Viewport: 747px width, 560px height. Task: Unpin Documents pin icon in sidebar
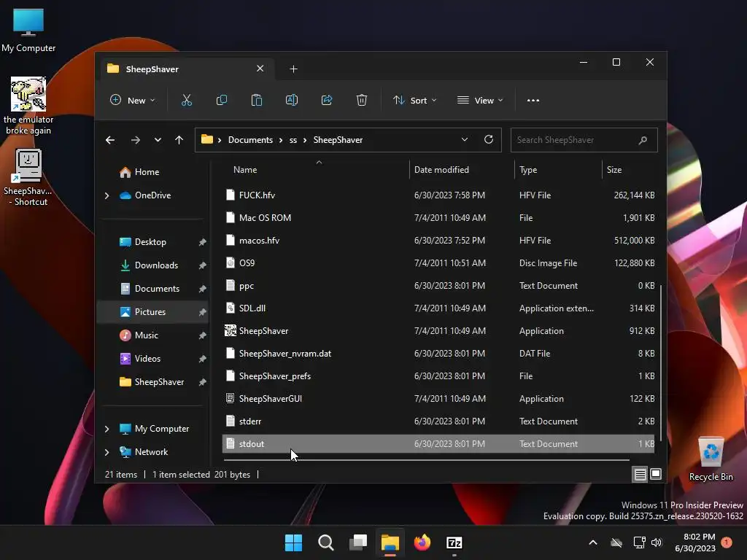tap(203, 289)
